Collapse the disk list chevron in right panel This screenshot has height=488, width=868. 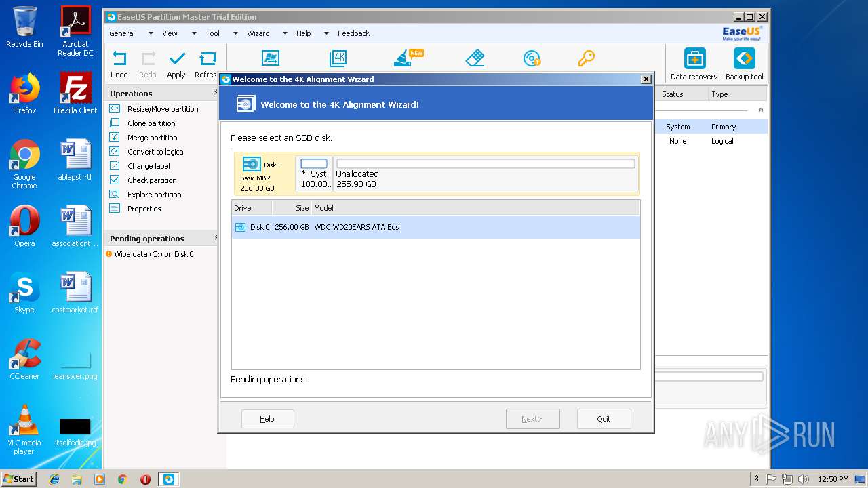point(761,110)
